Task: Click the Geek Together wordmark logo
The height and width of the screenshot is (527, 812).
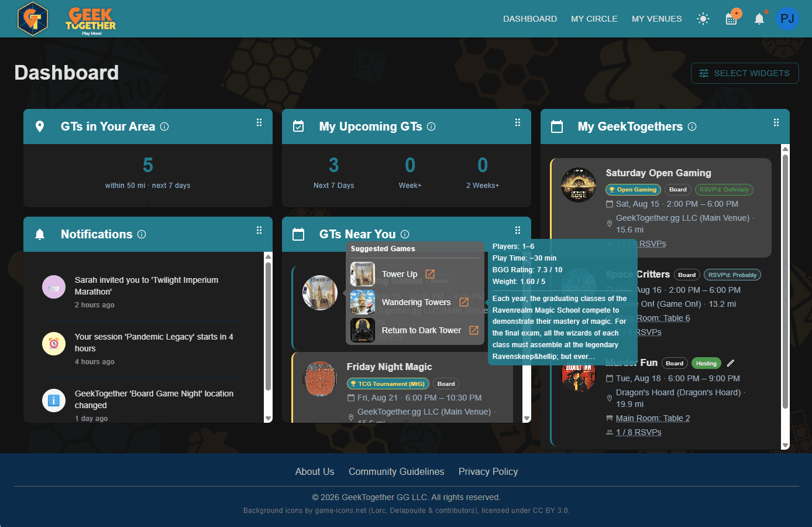Action: [91, 21]
